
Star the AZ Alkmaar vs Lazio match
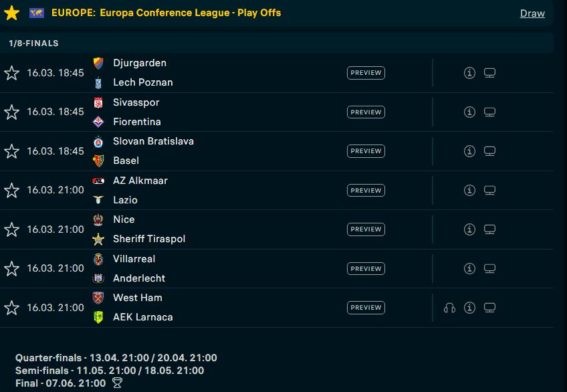click(x=11, y=191)
